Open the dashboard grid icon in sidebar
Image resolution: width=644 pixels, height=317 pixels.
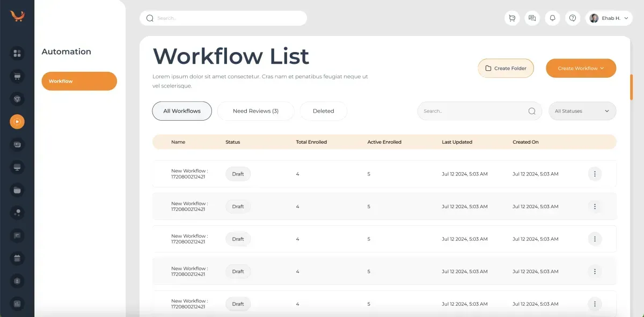(17, 53)
